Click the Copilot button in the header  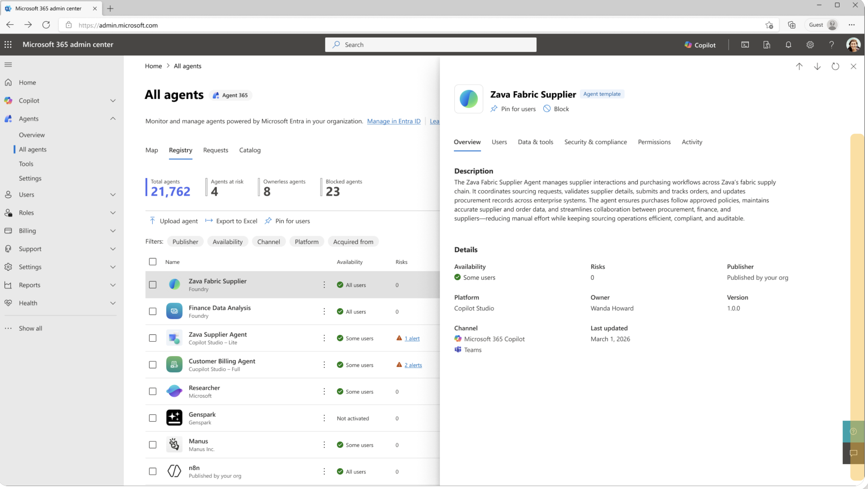700,45
